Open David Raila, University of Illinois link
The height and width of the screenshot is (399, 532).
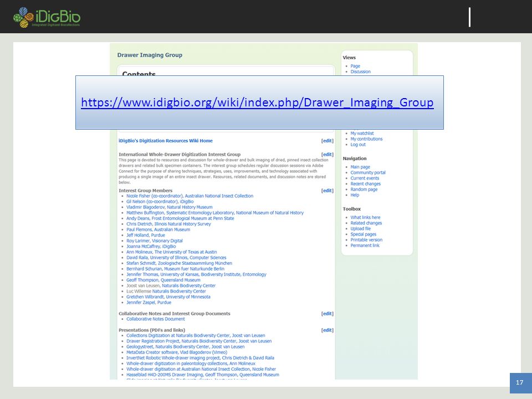click(x=176, y=258)
